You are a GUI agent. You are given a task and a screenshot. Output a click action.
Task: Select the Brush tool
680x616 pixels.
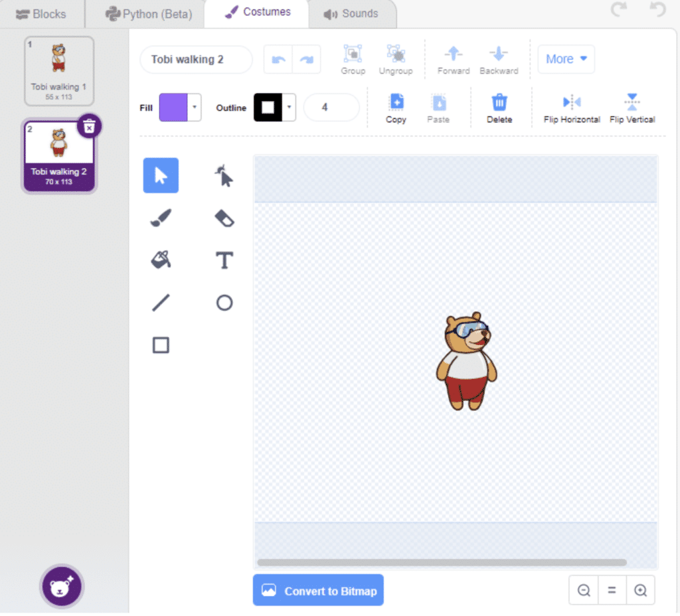(161, 218)
